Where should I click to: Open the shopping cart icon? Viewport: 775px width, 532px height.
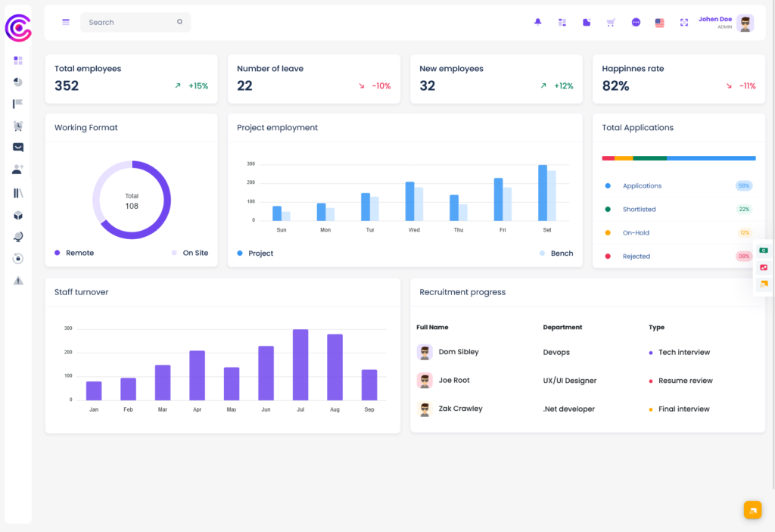tap(611, 22)
